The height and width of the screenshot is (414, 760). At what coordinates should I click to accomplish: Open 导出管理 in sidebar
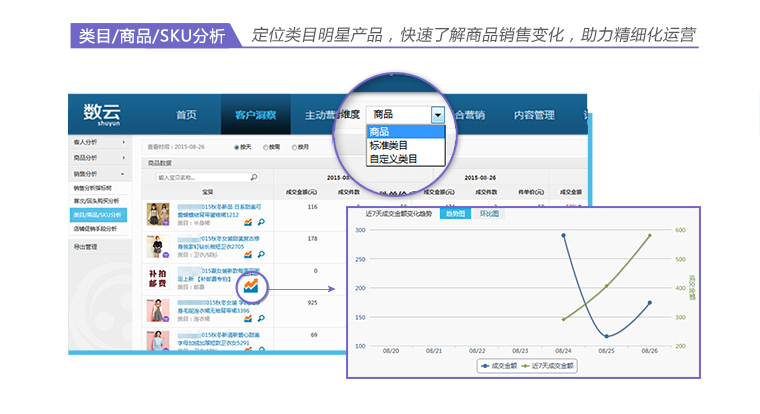(85, 247)
